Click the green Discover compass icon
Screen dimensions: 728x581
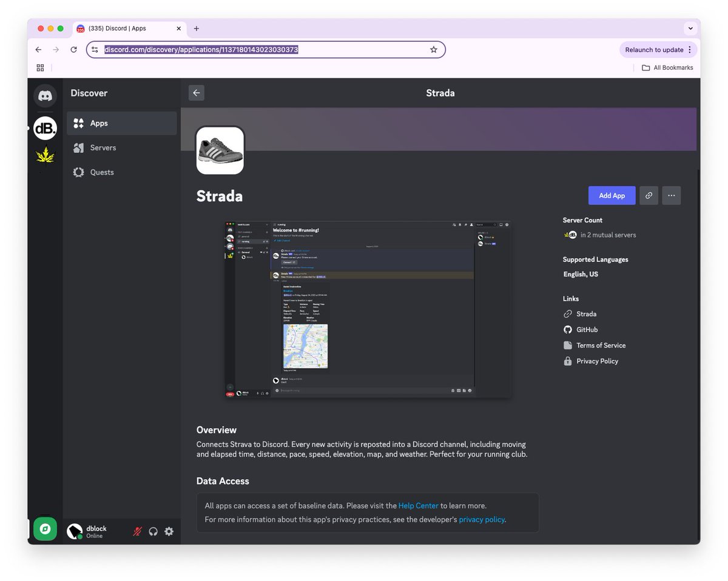(45, 529)
